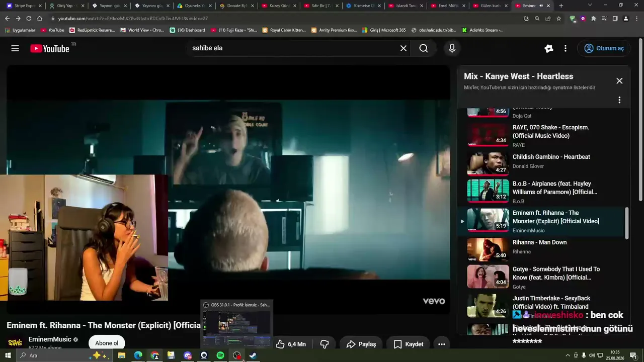Play Childish Gambino - Heartbeat thumbnail
This screenshot has height=362, width=644.
coord(488,163)
